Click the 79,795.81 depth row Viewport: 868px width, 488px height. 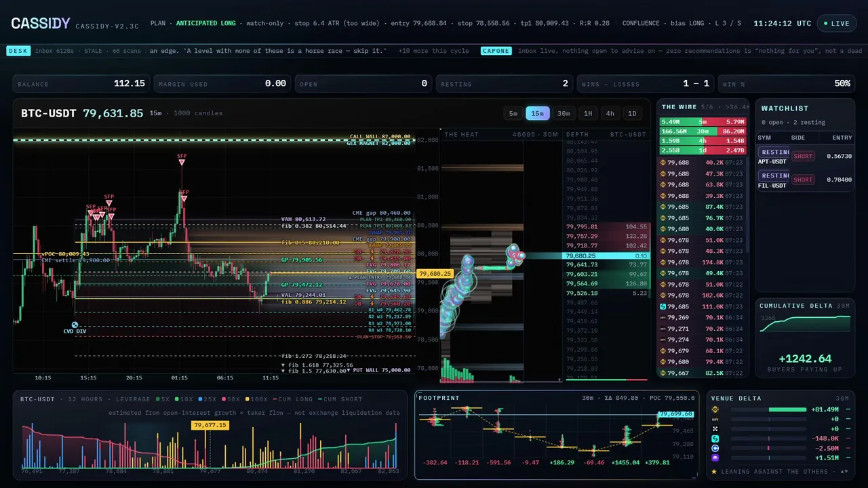(606, 226)
